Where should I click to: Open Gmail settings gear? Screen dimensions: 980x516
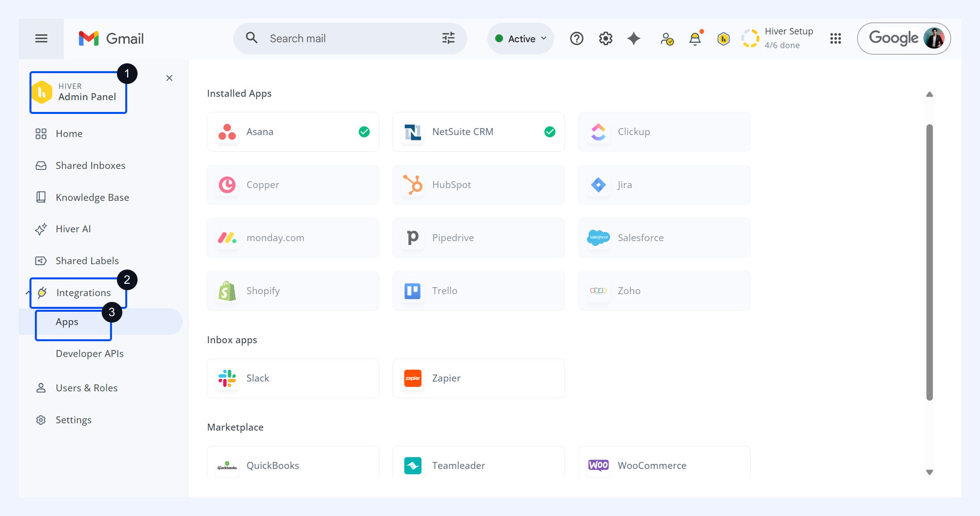coord(606,38)
